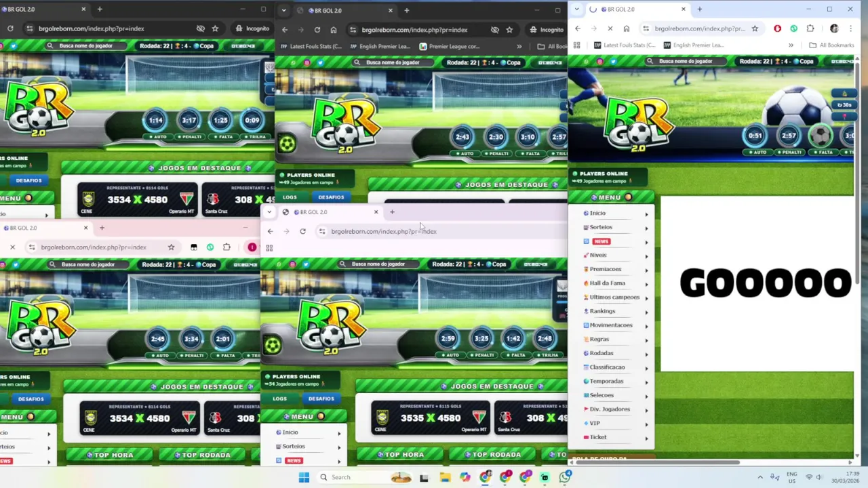Open red Opera-style extension in right window
The height and width of the screenshot is (488, 868).
pyautogui.click(x=777, y=28)
